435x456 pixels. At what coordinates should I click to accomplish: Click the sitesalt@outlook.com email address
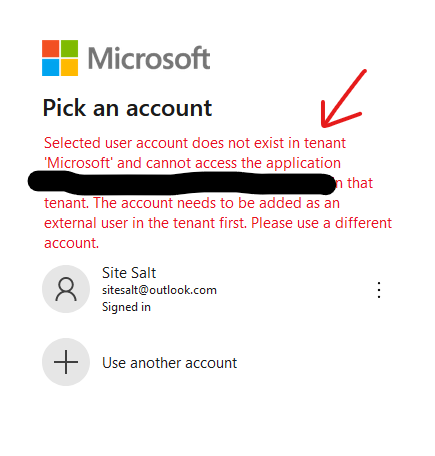click(x=159, y=290)
